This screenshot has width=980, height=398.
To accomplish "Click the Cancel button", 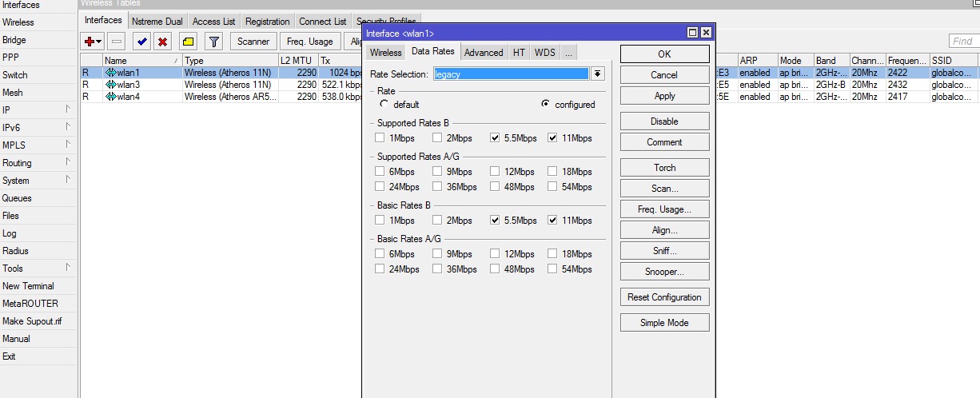I will pos(664,75).
